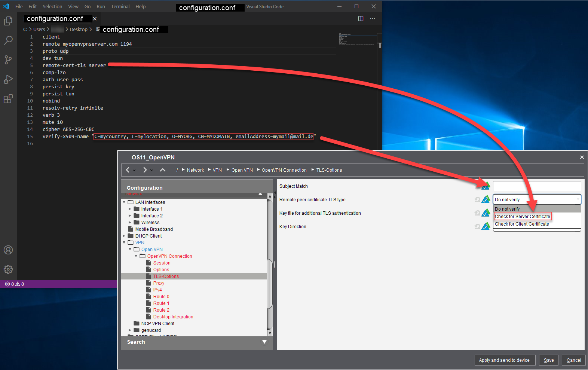Click reset arrow beside Key Direction

[477, 226]
